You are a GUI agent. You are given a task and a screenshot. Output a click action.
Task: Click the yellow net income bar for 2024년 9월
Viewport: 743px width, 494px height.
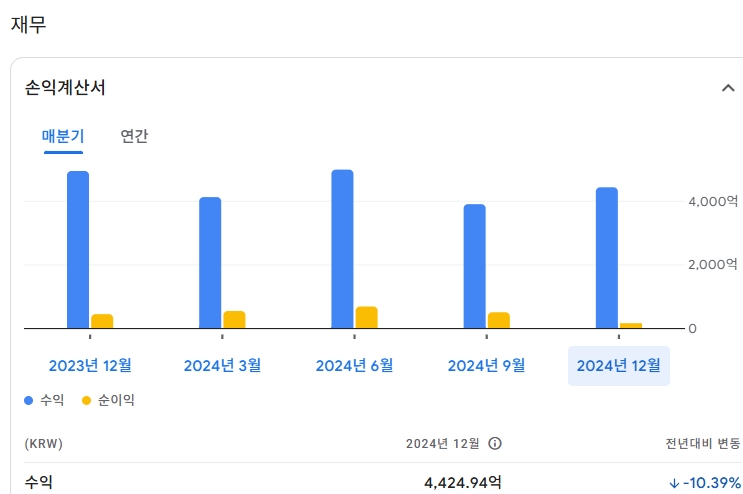click(498, 320)
